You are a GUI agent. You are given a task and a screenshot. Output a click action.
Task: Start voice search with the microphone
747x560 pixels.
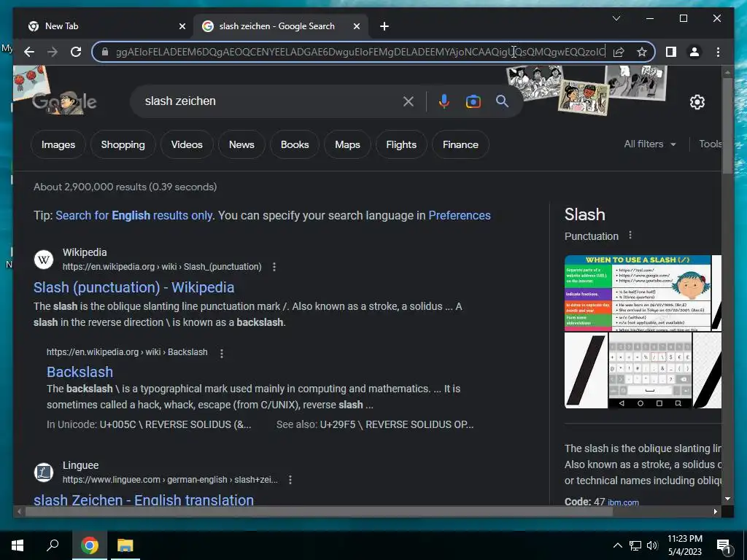tap(444, 101)
